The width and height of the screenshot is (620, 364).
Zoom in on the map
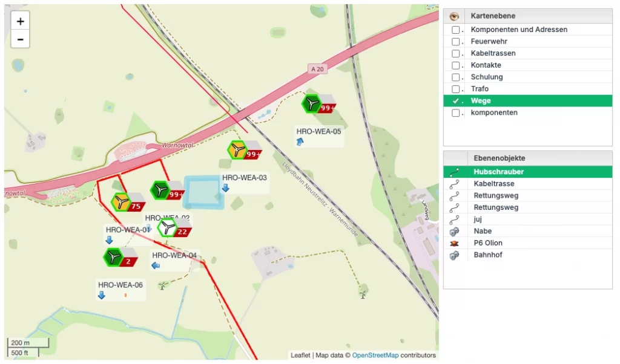pyautogui.click(x=21, y=21)
